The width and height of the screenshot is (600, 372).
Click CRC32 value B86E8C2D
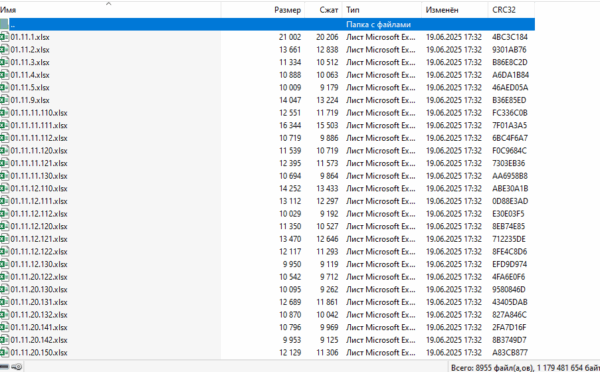pyautogui.click(x=510, y=62)
